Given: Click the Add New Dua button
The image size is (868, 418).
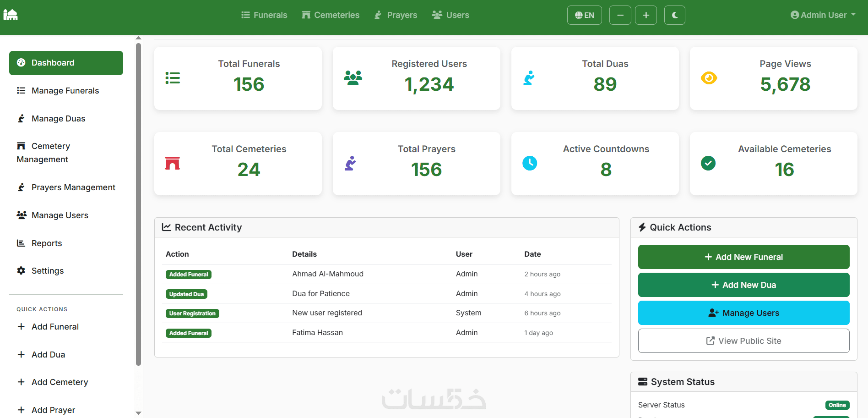Looking at the screenshot, I should click(744, 285).
